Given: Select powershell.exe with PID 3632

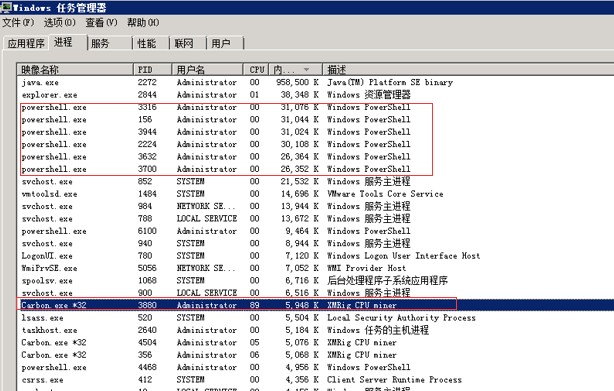Looking at the screenshot, I should click(315, 157).
